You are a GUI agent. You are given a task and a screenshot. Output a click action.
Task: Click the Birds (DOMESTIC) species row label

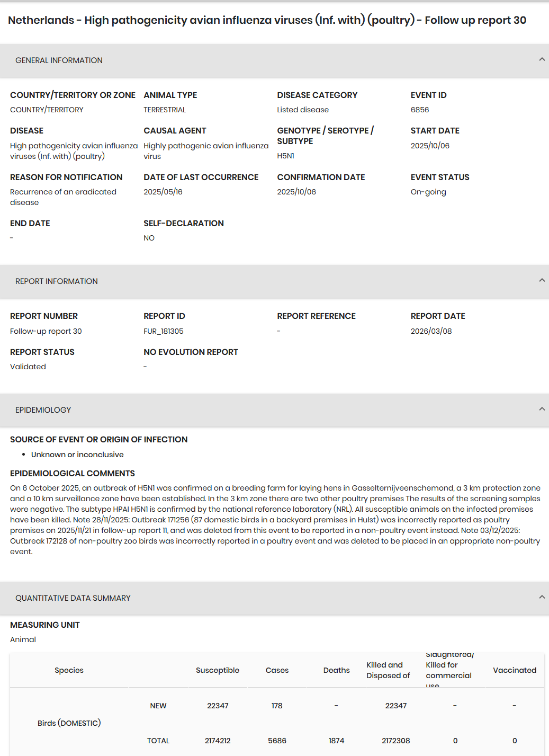(69, 723)
